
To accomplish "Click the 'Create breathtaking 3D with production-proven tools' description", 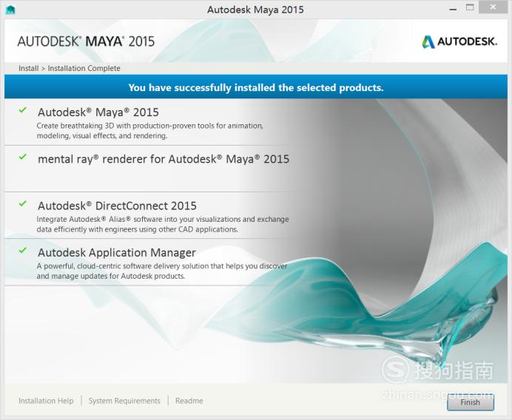I will 150,131.
